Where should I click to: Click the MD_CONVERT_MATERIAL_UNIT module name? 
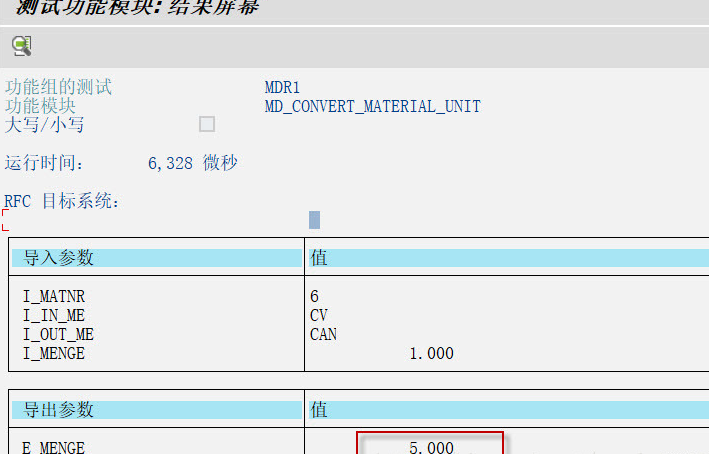click(x=372, y=106)
